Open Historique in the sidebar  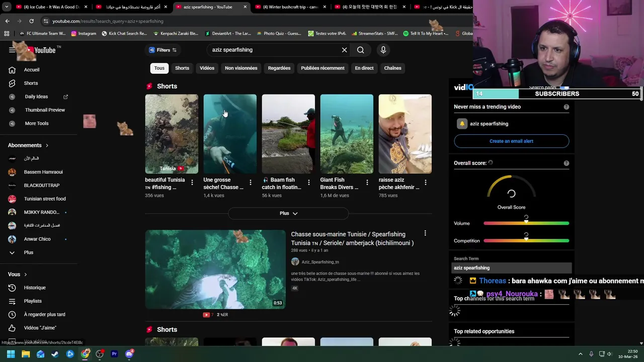(35, 288)
